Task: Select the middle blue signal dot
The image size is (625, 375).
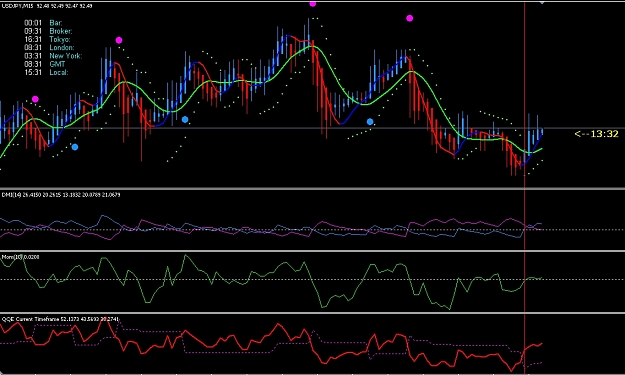Action: [185, 120]
